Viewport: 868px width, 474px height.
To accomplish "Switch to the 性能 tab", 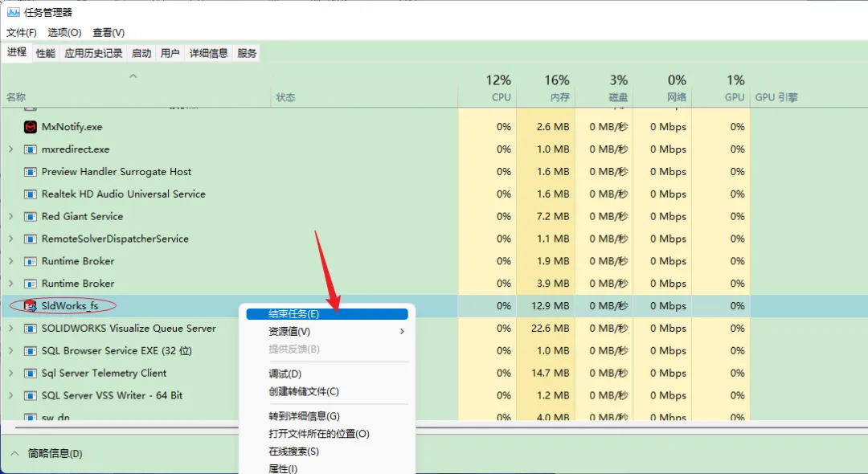I will coord(45,53).
